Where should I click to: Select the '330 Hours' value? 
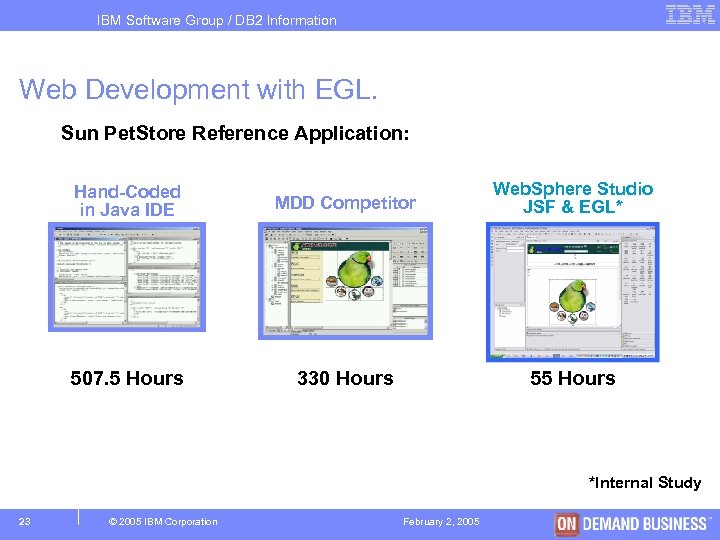345,378
